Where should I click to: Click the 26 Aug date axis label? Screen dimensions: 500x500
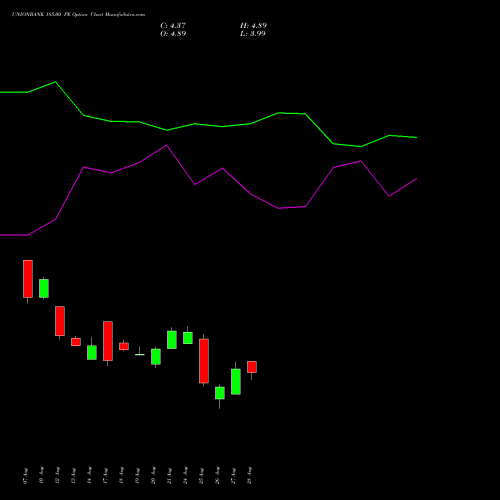[217, 476]
